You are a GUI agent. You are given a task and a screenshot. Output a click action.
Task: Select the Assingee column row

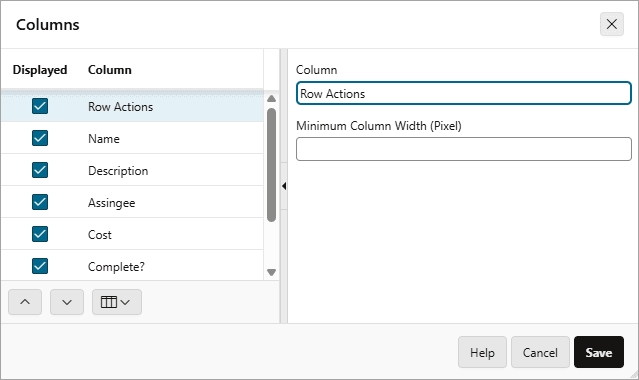pos(132,202)
